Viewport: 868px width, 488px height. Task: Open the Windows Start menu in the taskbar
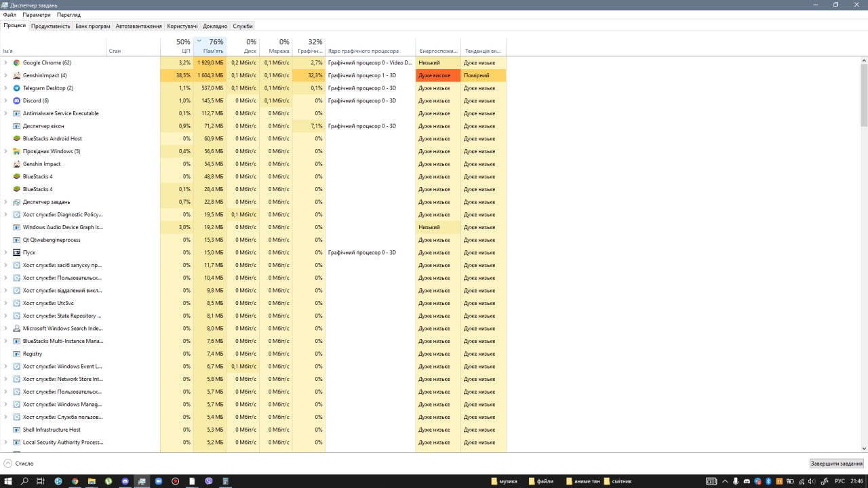pos(8,481)
